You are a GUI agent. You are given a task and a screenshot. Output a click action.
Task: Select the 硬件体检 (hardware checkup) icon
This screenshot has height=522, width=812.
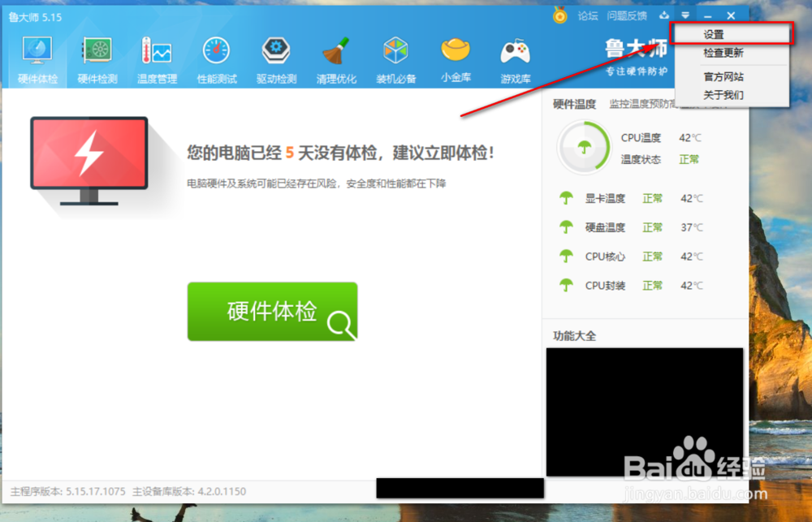[36, 55]
